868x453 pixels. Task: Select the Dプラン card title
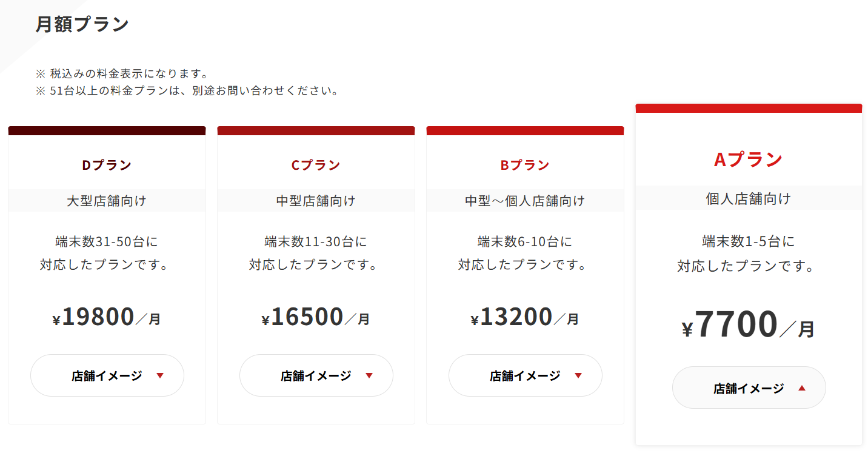[x=107, y=165]
